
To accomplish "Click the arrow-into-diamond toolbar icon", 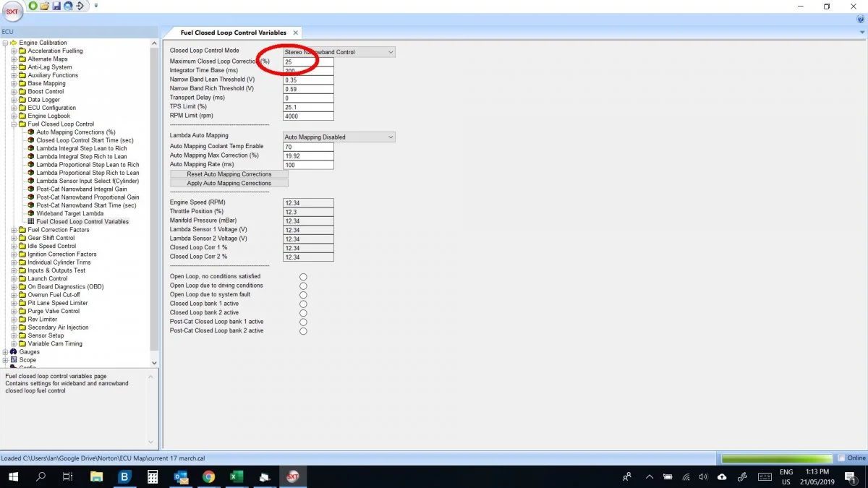I will (80, 6).
